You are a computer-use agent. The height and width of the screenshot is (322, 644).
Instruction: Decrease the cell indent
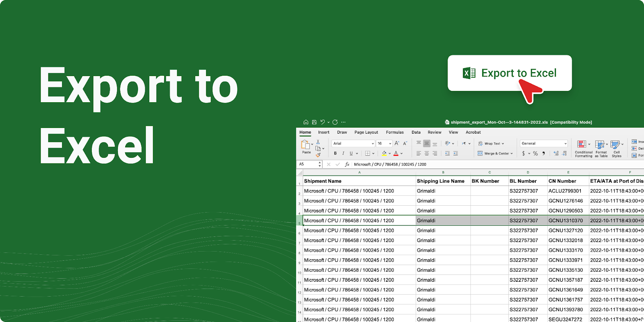(448, 153)
